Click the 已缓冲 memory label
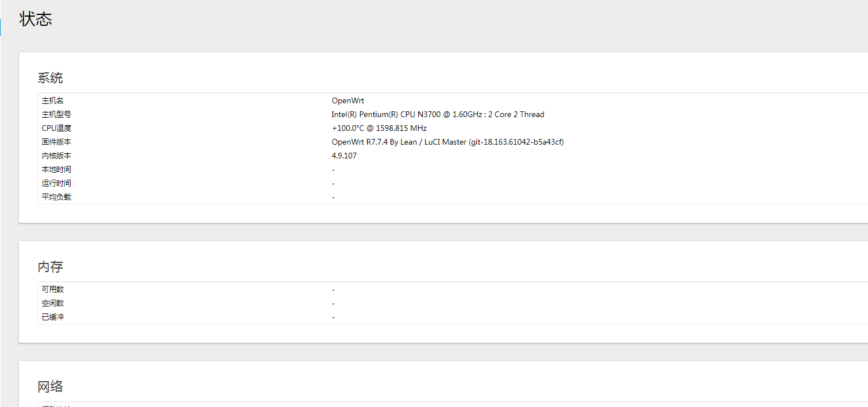Viewport: 868px width, 407px height. [53, 317]
